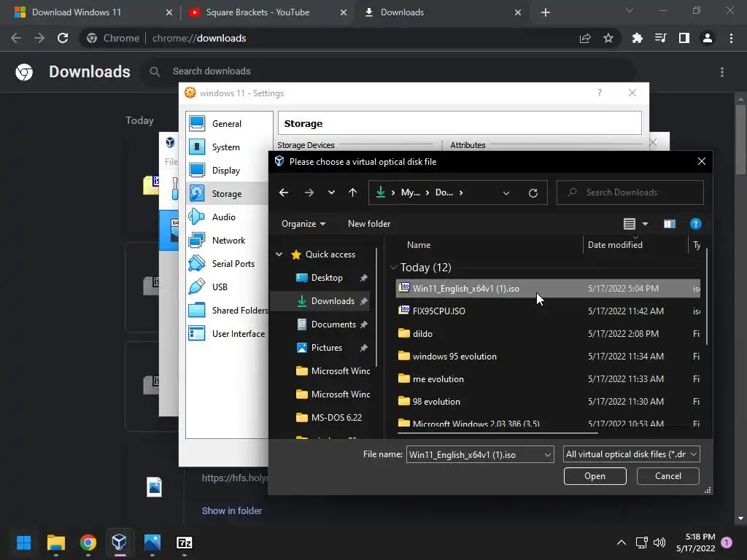The width and height of the screenshot is (747, 560).
Task: Cancel the file chooser dialog
Action: [668, 476]
